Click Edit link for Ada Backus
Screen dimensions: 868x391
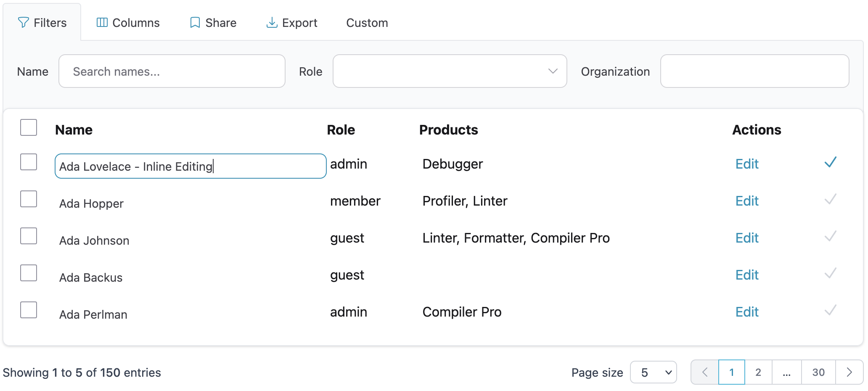pos(747,275)
